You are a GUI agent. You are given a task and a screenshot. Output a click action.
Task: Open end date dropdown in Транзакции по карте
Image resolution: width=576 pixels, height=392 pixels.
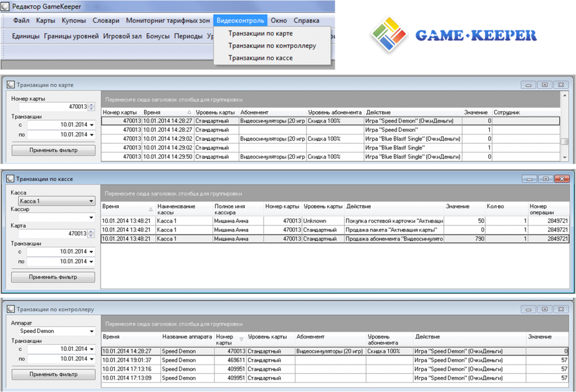[92, 135]
